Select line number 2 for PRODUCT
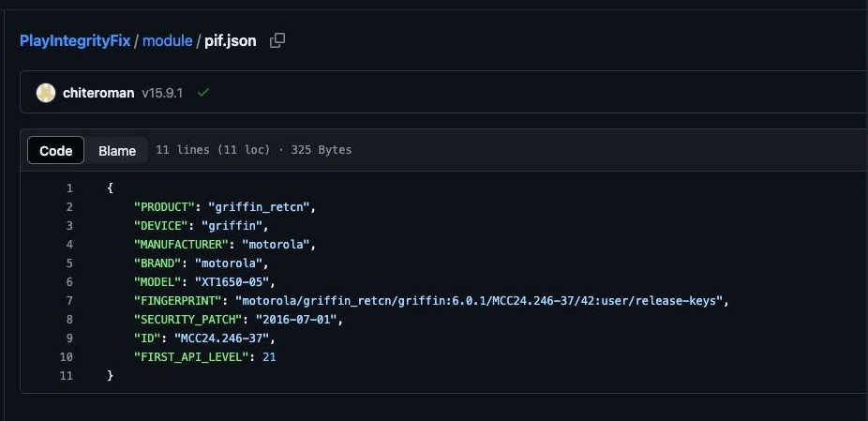The width and height of the screenshot is (868, 421). [69, 207]
